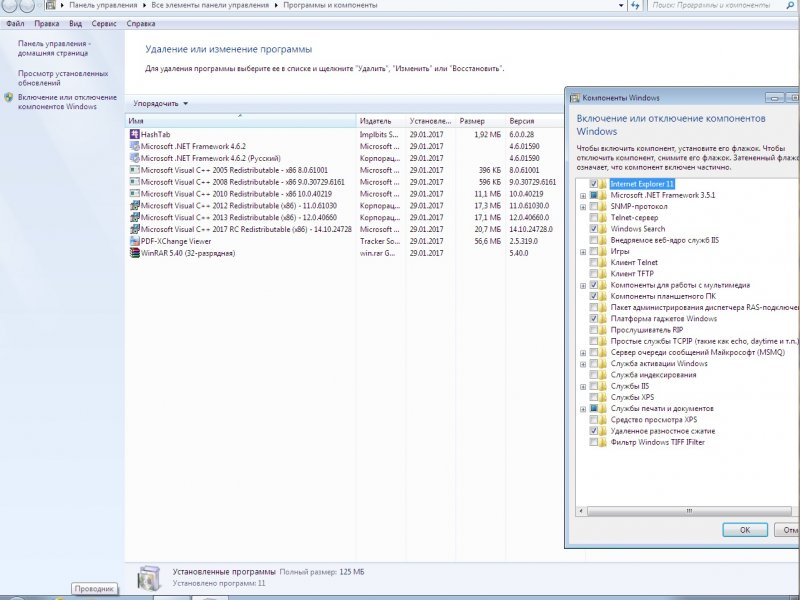Click the folder icon next to Windows Search

coord(603,229)
